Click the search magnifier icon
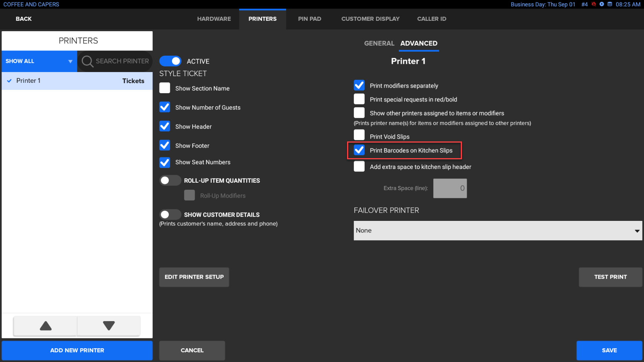644x362 pixels. pos(87,61)
